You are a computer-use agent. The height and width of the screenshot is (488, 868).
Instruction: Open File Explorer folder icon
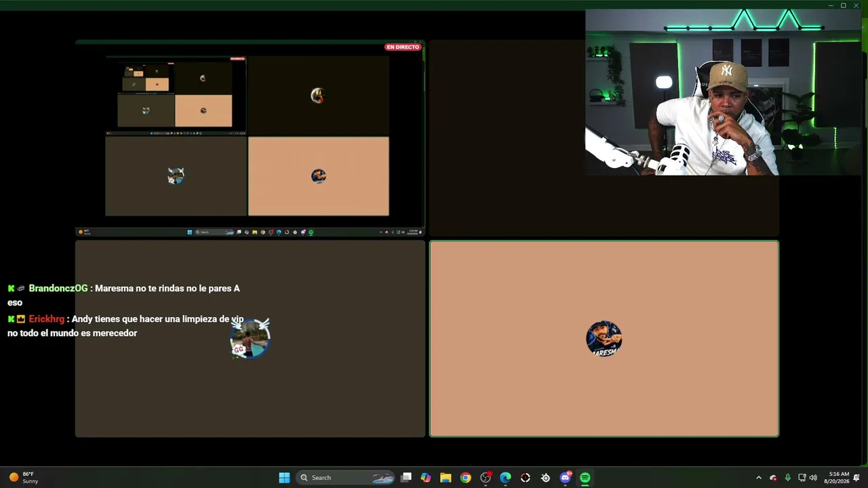[446, 478]
